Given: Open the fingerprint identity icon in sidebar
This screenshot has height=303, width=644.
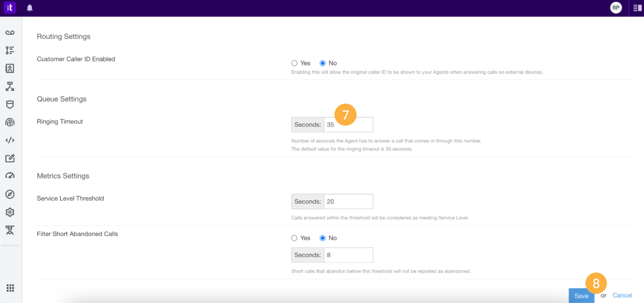Looking at the screenshot, I should coord(10,122).
